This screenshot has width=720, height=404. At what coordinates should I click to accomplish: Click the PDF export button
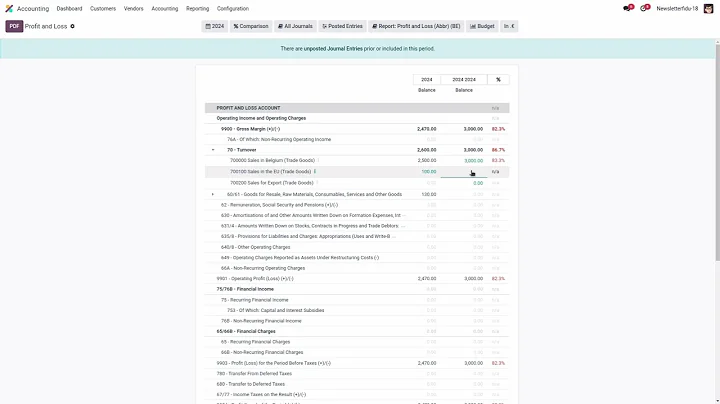(x=14, y=26)
